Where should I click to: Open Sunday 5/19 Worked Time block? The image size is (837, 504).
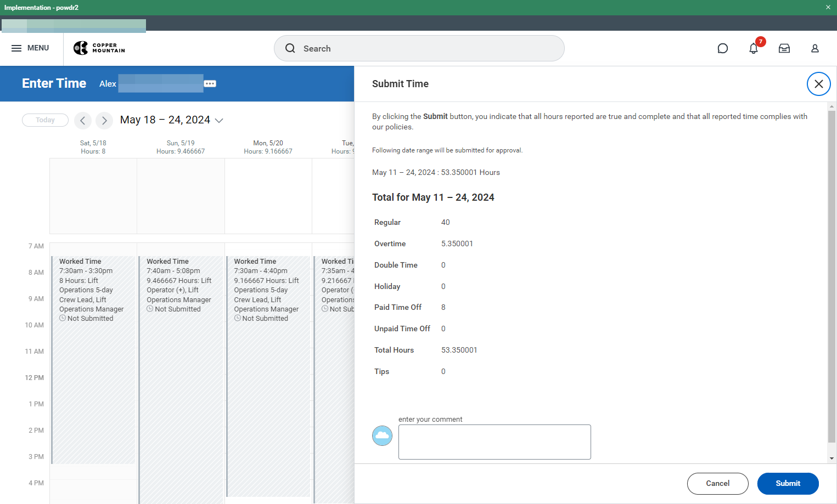(x=181, y=380)
